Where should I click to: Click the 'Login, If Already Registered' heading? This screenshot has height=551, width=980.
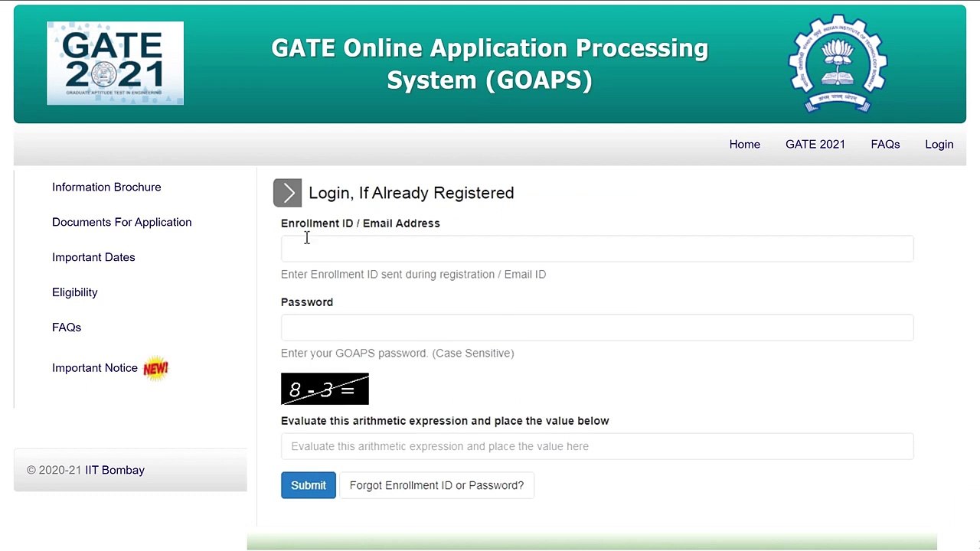(x=411, y=193)
